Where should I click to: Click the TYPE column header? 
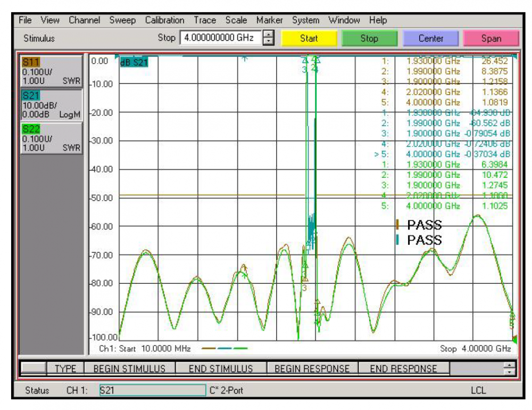[65, 368]
